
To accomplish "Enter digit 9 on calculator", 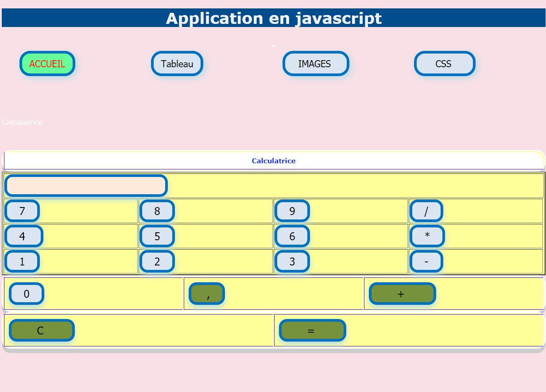I will pos(292,211).
